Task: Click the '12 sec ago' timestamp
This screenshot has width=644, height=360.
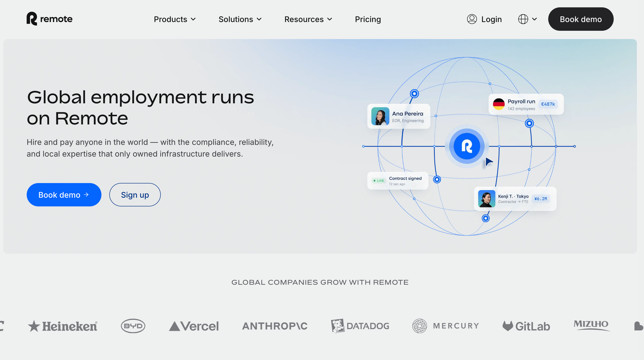Action: click(397, 184)
